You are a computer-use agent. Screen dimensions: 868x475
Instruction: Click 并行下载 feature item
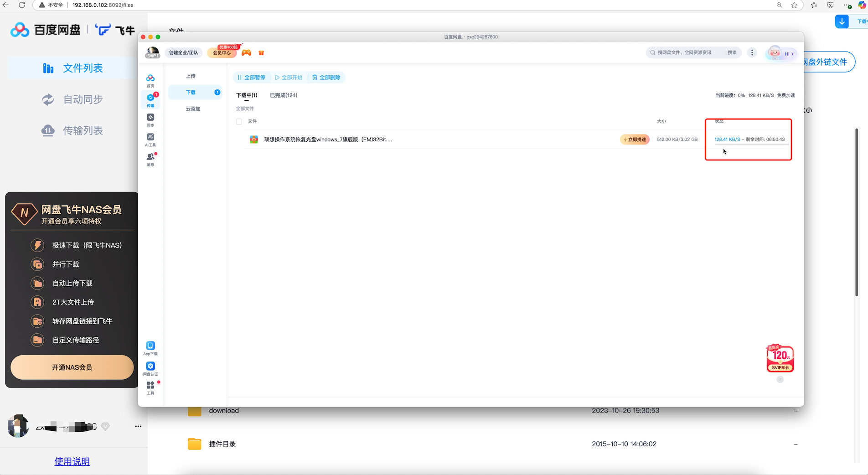pos(55,264)
